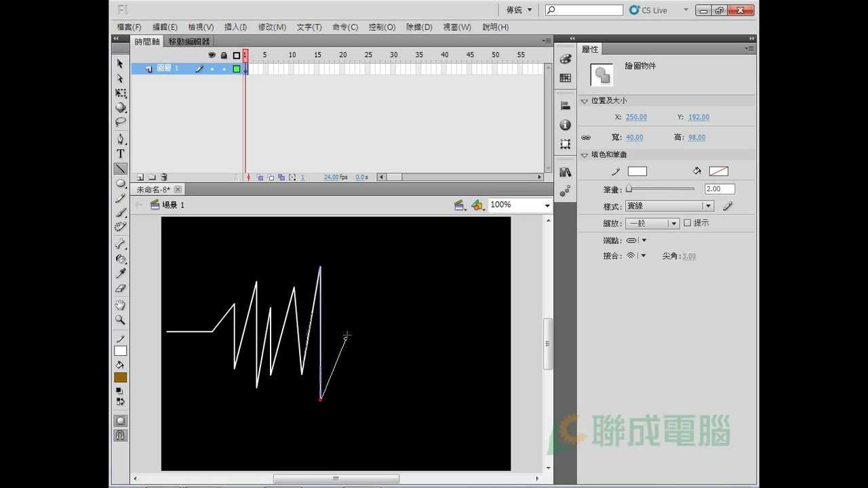868x488 pixels.
Task: Delete the selected layer trash icon
Action: 164,177
